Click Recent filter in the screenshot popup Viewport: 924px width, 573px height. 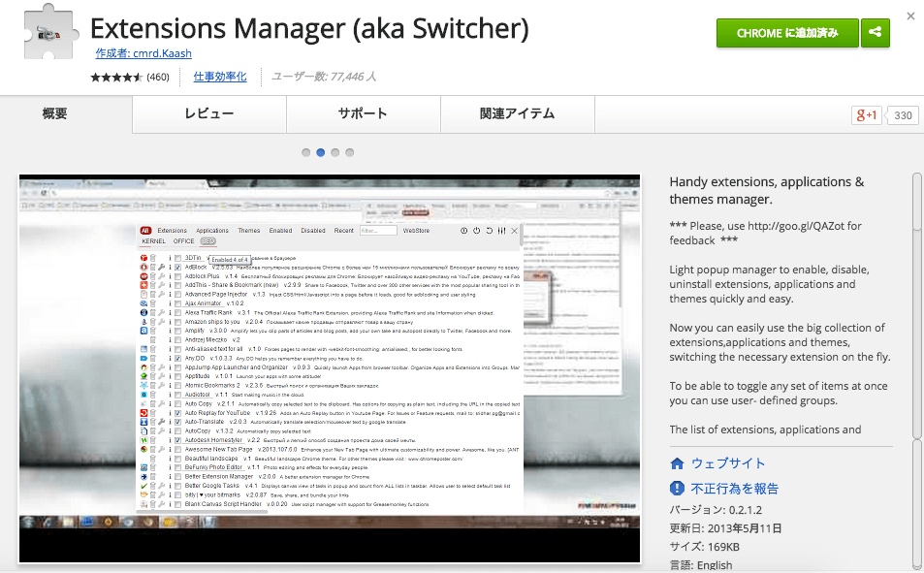pos(343,231)
